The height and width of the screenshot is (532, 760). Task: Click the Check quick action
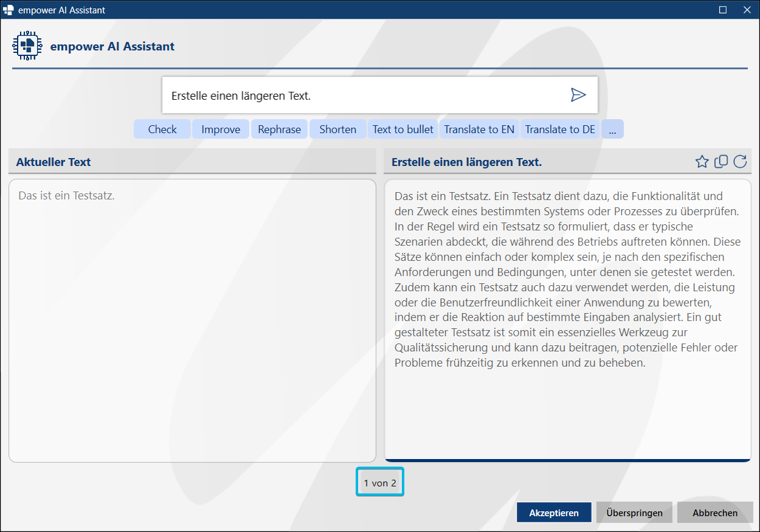(162, 129)
